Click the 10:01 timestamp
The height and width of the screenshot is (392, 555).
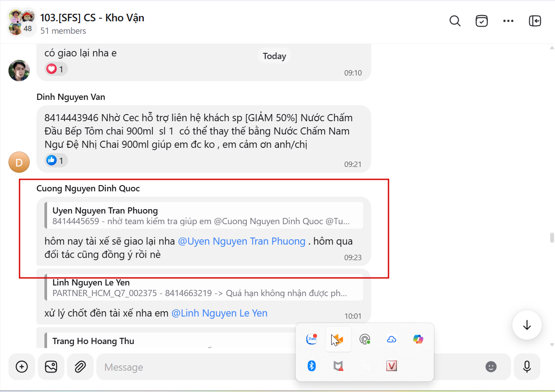point(353,317)
